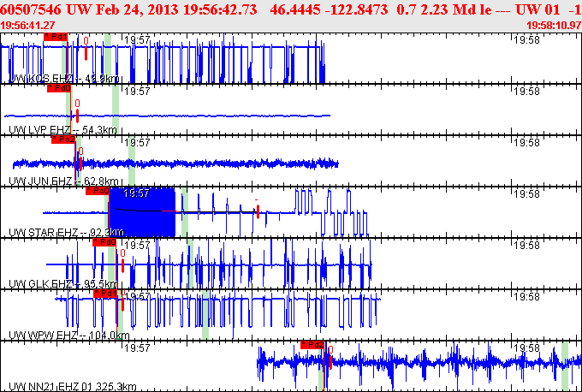
Task: Click the red residual marker on NN21 trace
Action: 330,362
